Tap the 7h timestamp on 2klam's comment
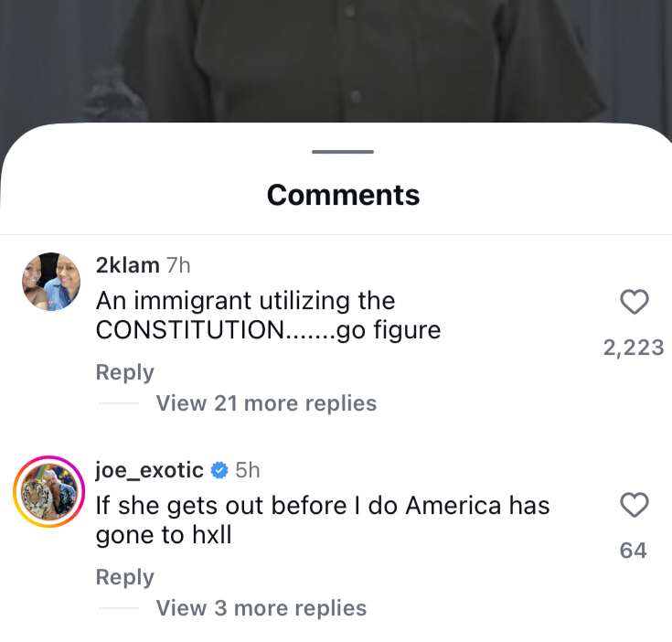The width and height of the screenshot is (672, 642). [178, 265]
